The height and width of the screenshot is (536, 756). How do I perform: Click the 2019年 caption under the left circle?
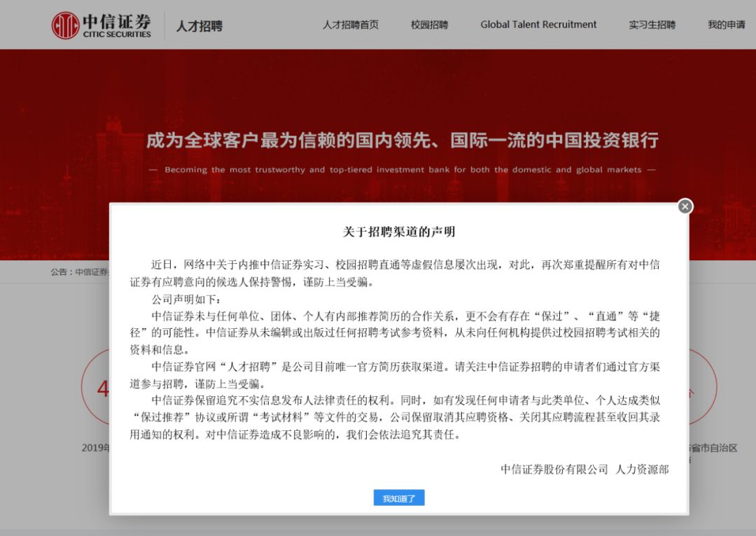96,448
